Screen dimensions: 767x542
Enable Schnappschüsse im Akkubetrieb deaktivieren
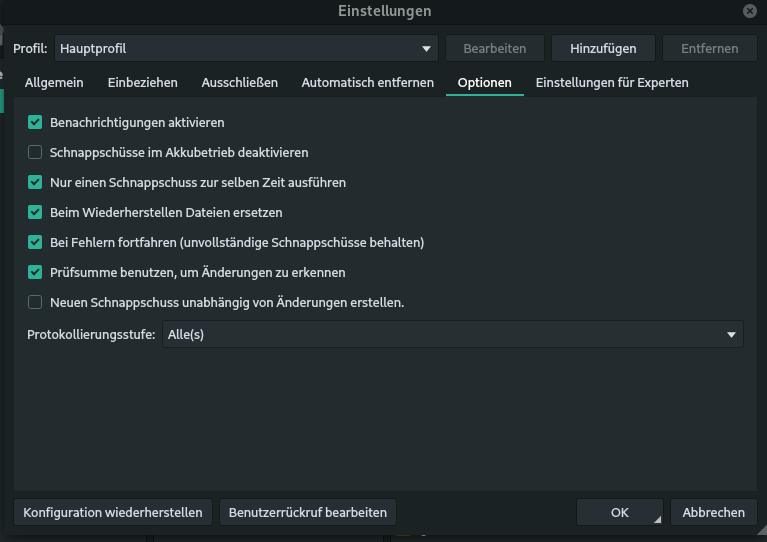click(x=35, y=152)
